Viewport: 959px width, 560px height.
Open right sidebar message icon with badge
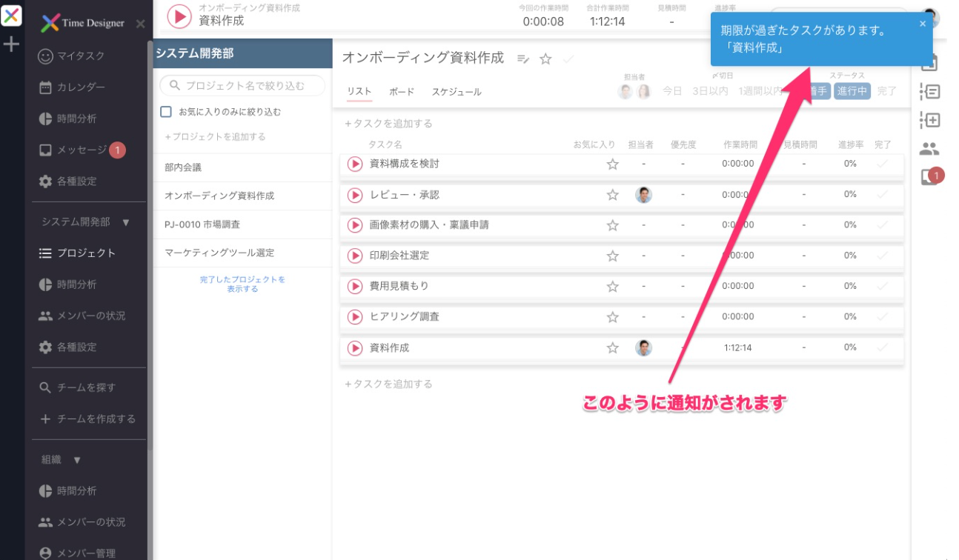[929, 178]
